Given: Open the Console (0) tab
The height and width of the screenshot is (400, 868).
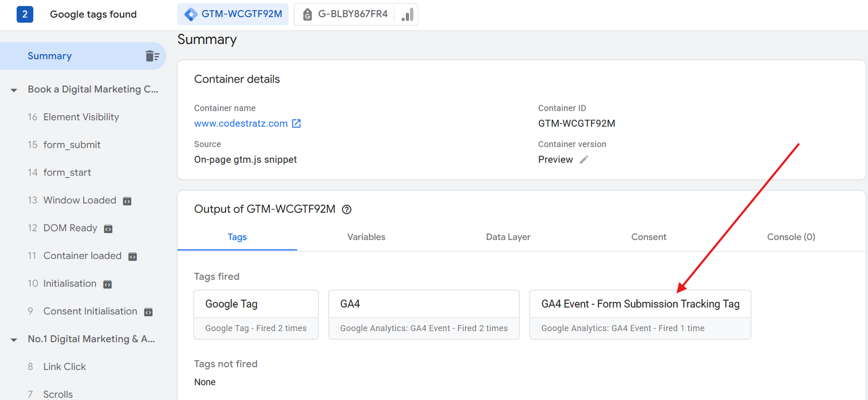Looking at the screenshot, I should [791, 237].
